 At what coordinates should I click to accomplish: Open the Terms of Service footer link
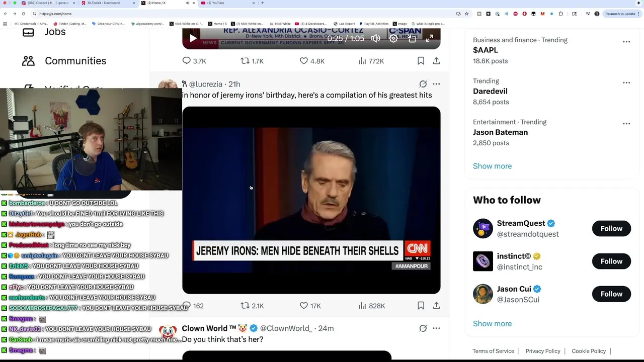[493, 351]
